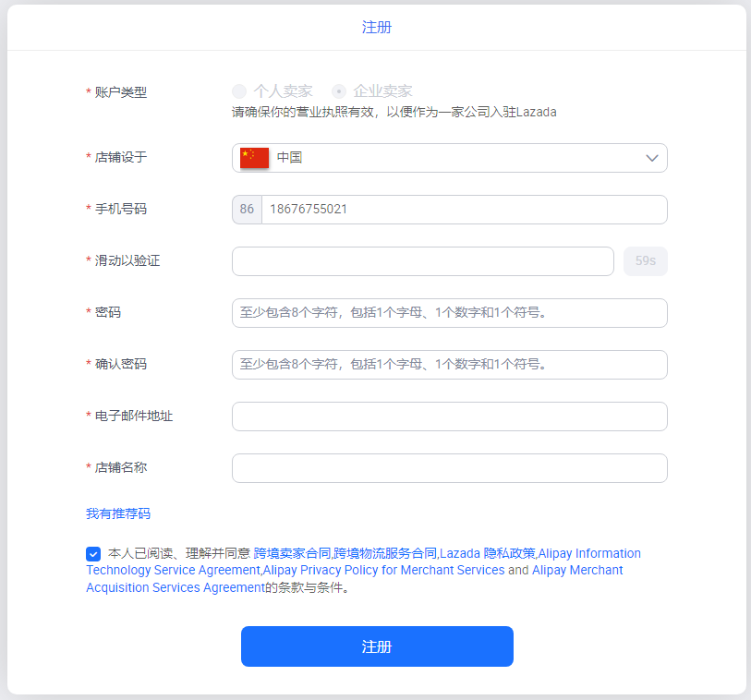751x700 pixels.
Task: Click the disabled 59s countdown button
Action: pyautogui.click(x=645, y=261)
